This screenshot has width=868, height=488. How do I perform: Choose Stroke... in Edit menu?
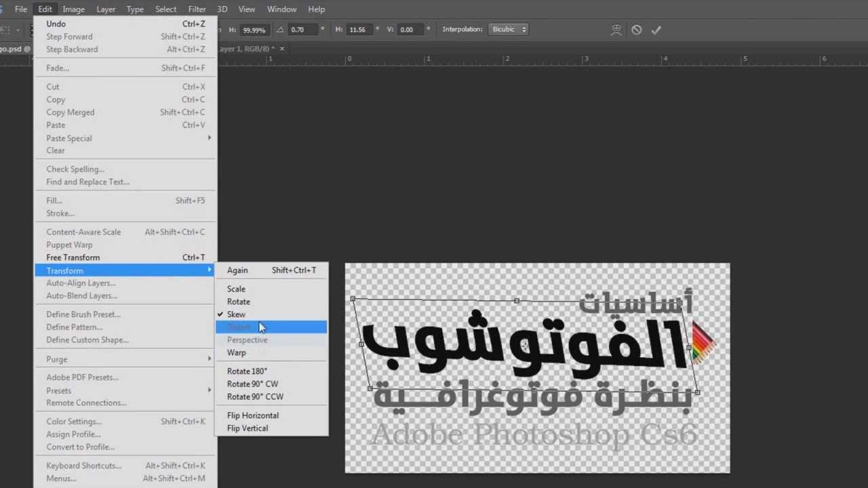tap(125, 213)
